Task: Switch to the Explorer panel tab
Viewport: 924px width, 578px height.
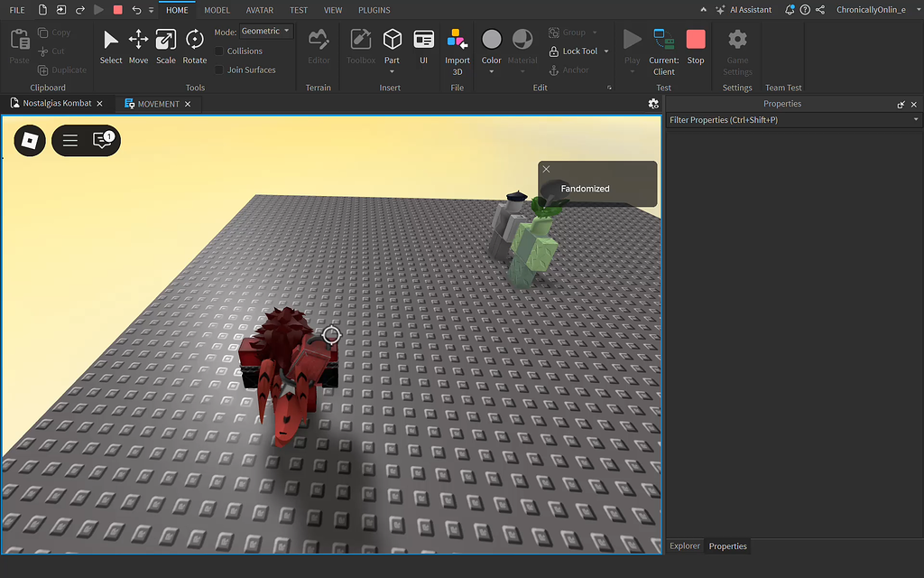Action: (685, 546)
